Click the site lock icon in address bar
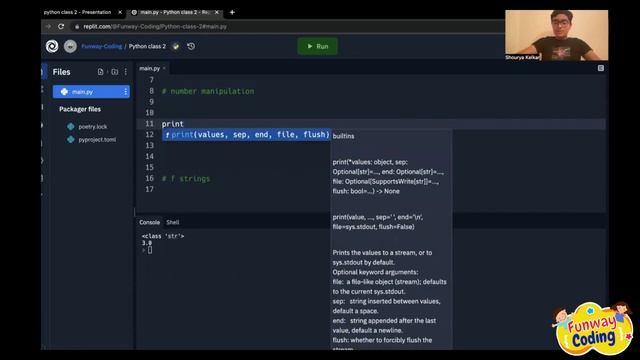 (x=77, y=27)
